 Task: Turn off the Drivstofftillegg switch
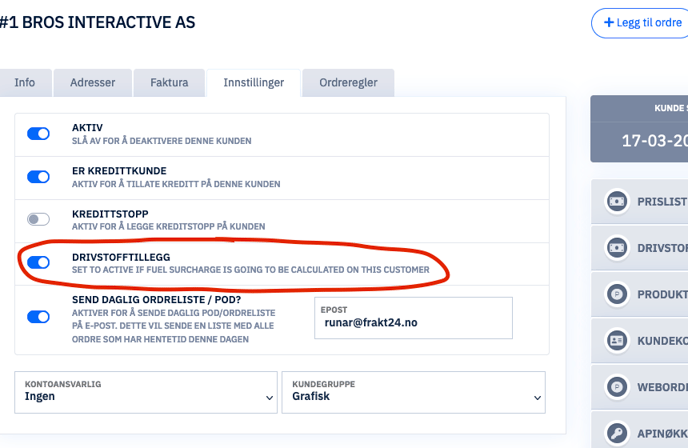click(38, 262)
